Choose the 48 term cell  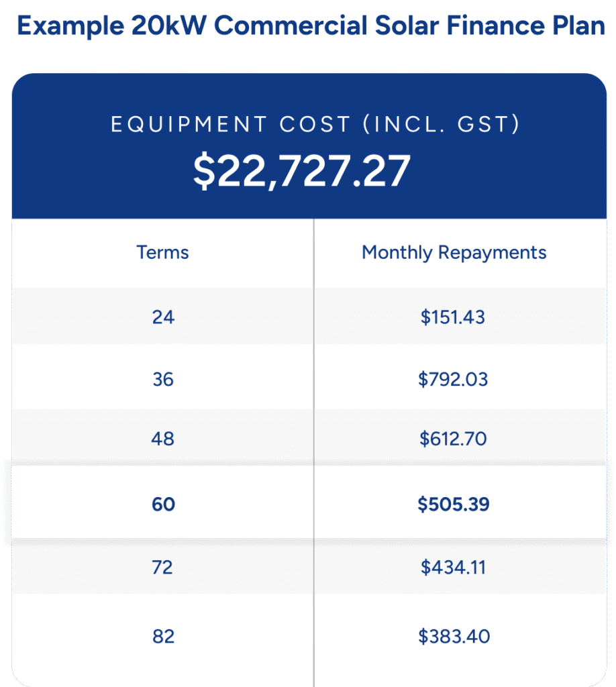click(x=163, y=439)
